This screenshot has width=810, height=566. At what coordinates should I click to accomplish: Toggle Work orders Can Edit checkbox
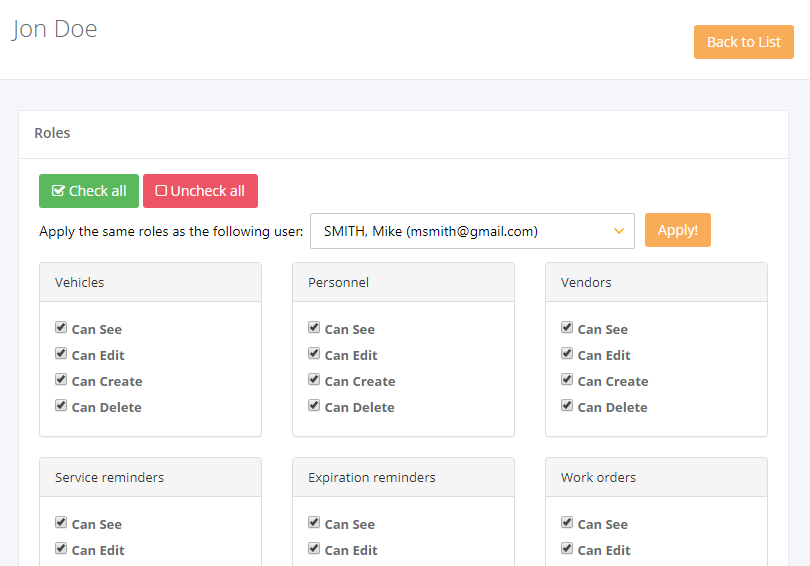567,548
